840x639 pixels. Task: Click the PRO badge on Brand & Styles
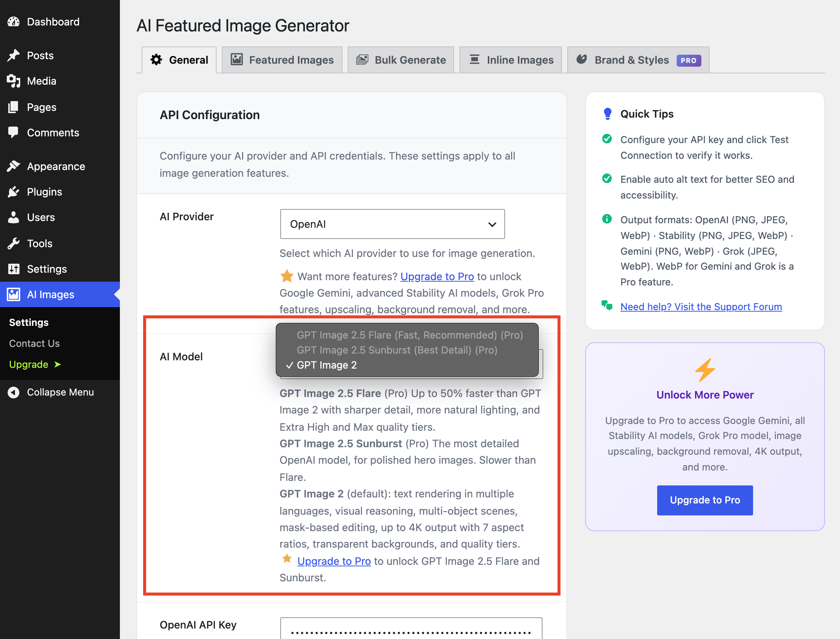(x=689, y=60)
